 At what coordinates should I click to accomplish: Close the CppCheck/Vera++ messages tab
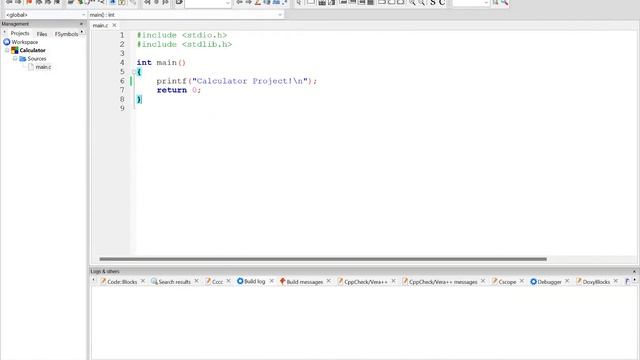(483, 281)
